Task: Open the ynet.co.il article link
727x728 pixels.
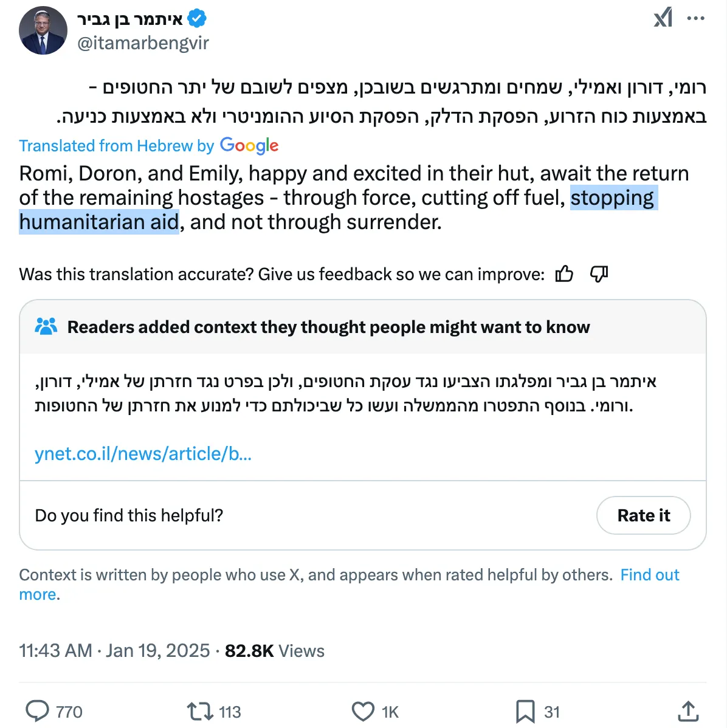Action: point(143,454)
